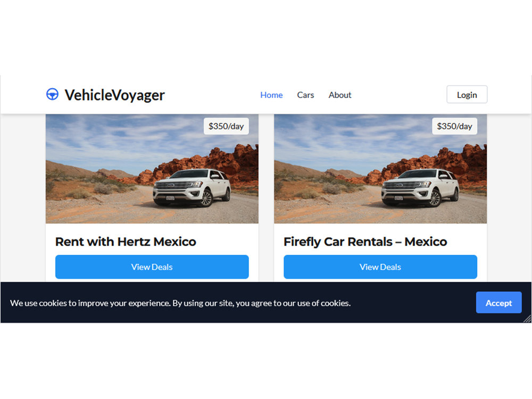View Deals for Firefly Car Rentals – Mexico
Viewport: 532px width, 399px height.
380,267
